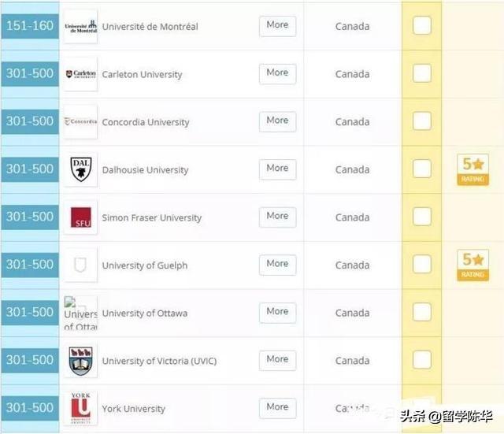Open the University of Victoria crest logo
This screenshot has height=434, width=504.
point(80,361)
